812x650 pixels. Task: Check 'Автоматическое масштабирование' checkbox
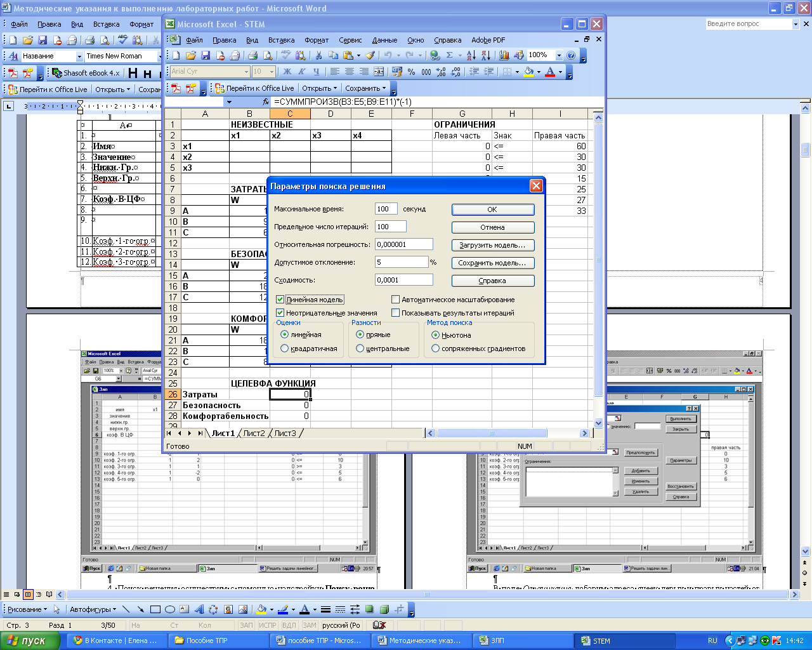click(395, 300)
